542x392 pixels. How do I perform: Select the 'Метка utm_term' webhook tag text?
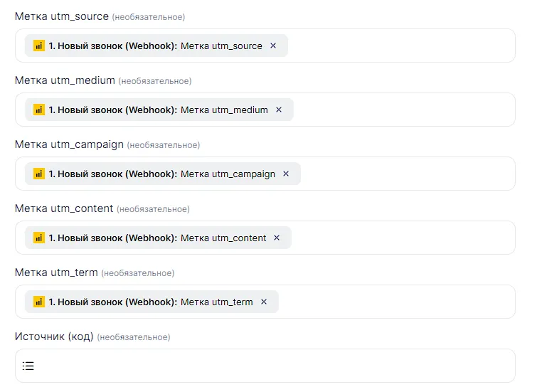217,302
